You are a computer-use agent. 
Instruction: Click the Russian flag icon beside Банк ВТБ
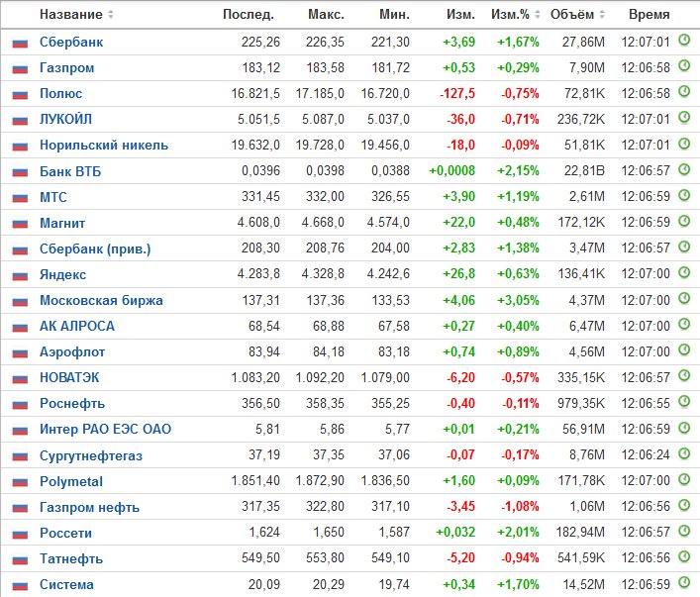click(x=20, y=172)
